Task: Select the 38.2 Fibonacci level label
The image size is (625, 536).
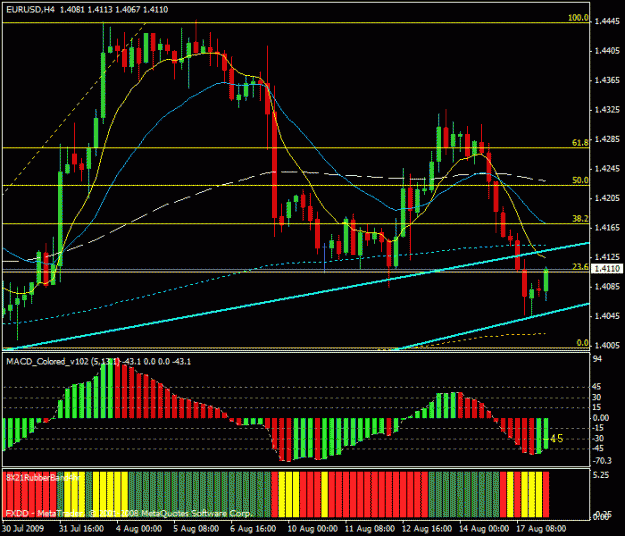Action: [580, 218]
